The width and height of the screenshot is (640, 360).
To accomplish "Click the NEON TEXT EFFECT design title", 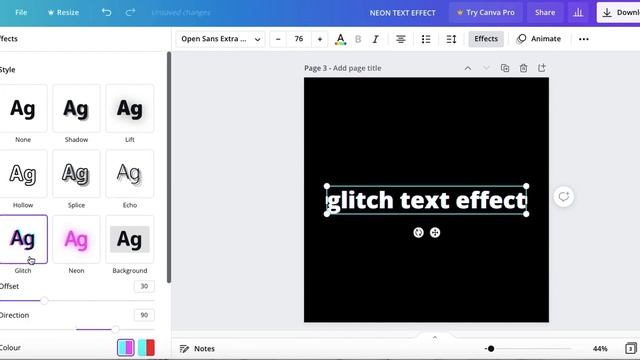I will point(402,13).
